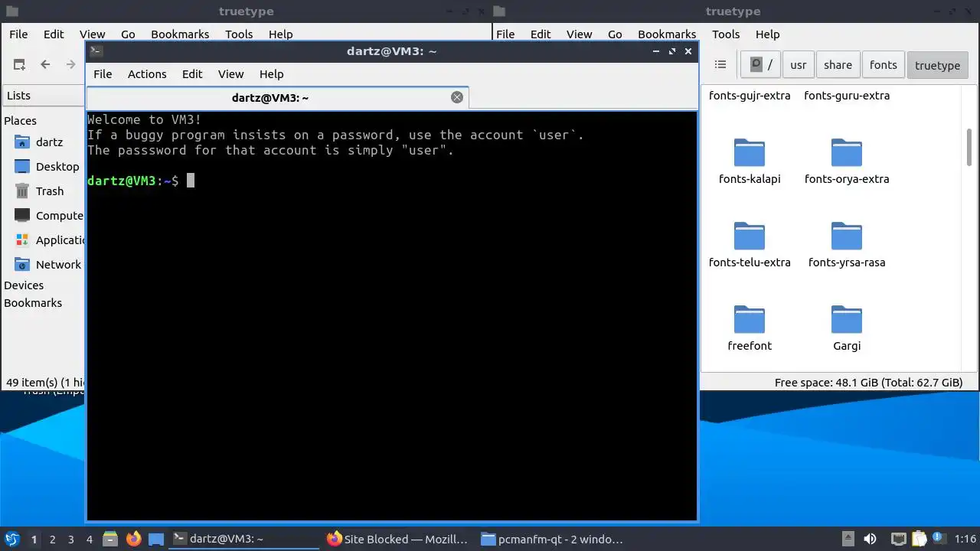The width and height of the screenshot is (980, 551).
Task: Open Bookmarks menu in left file manager
Action: [x=180, y=34]
